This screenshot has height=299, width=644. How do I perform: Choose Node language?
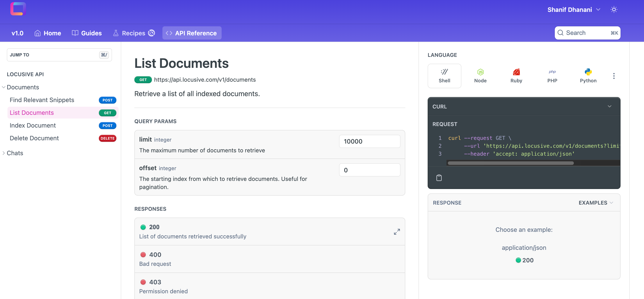click(480, 76)
